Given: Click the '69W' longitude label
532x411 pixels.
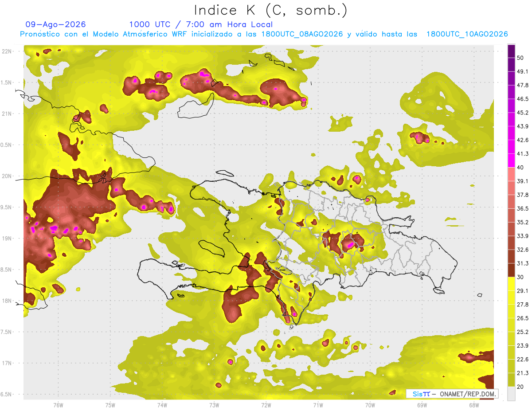Looking at the screenshot, I should [x=422, y=405].
